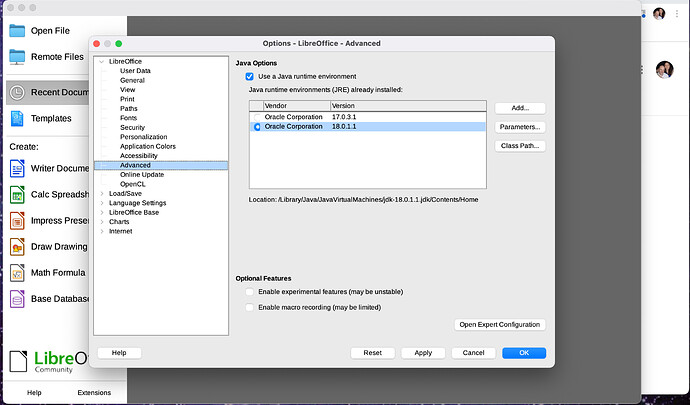
Task: Click the Charts tree label
Action: (x=119, y=222)
